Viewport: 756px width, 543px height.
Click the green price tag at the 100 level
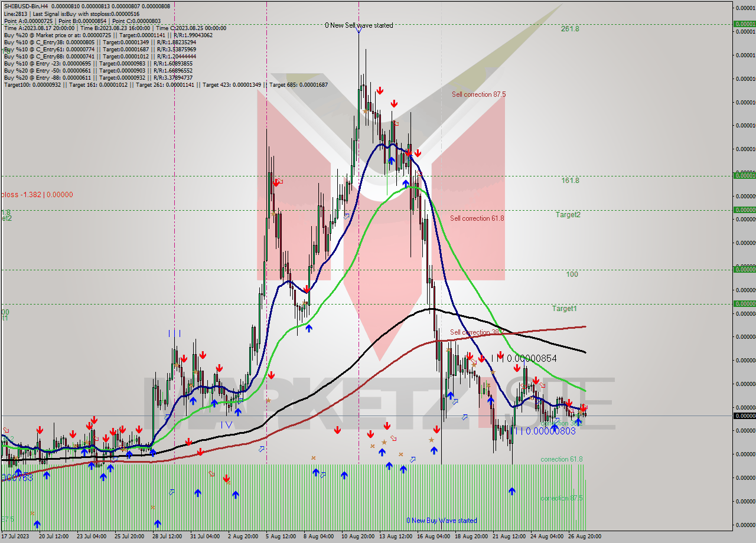(744, 269)
